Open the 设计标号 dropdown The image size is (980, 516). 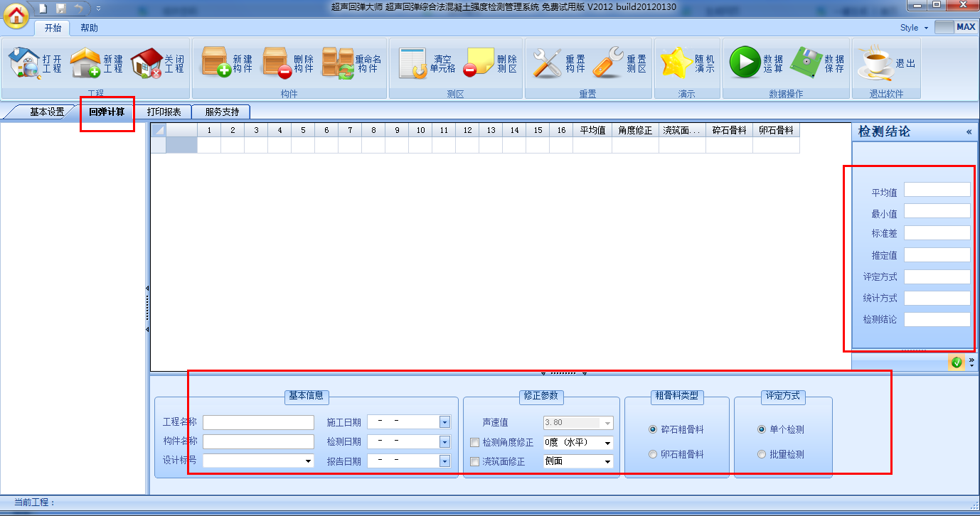coord(309,461)
